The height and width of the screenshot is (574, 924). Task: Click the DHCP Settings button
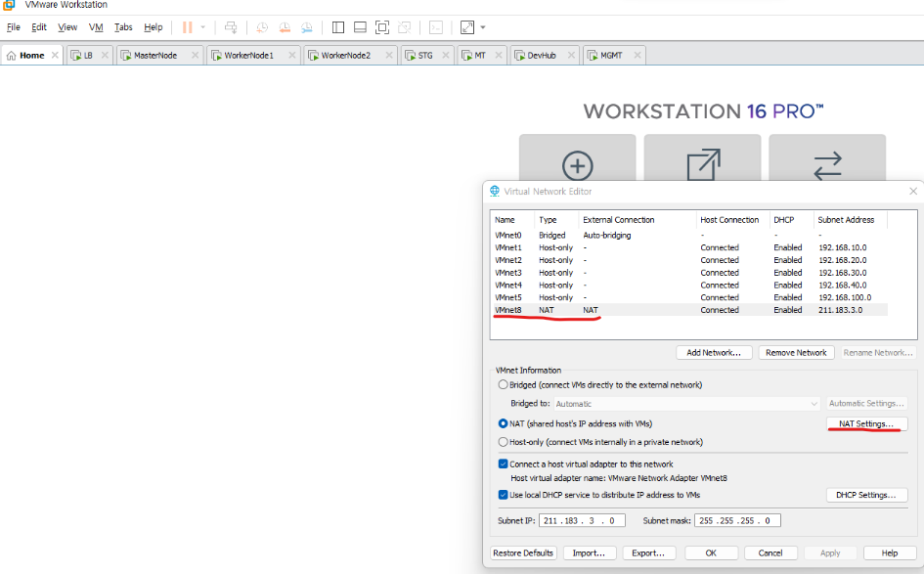tap(866, 495)
